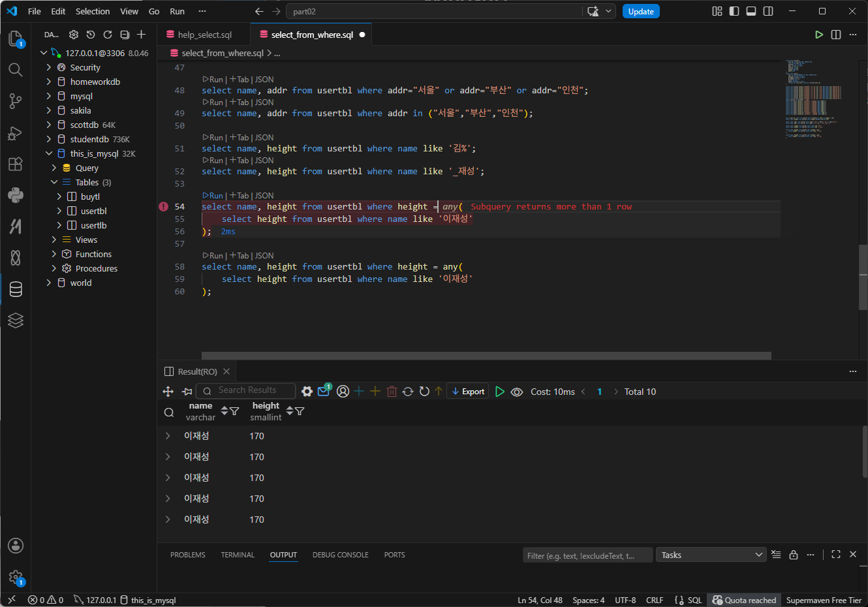Screen dimensions: 868x607
Task: Click the blue plus insert row icon
Action: 359,391
